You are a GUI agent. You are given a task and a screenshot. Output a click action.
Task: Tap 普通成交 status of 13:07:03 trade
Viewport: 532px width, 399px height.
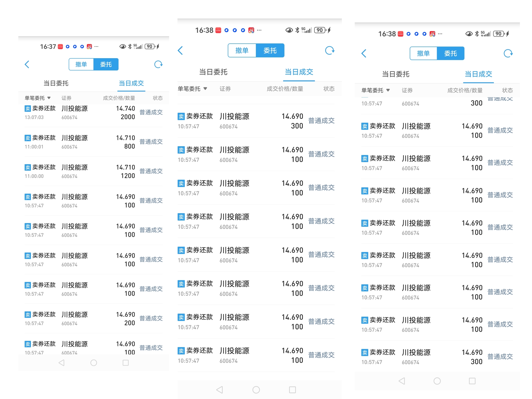[x=151, y=112]
